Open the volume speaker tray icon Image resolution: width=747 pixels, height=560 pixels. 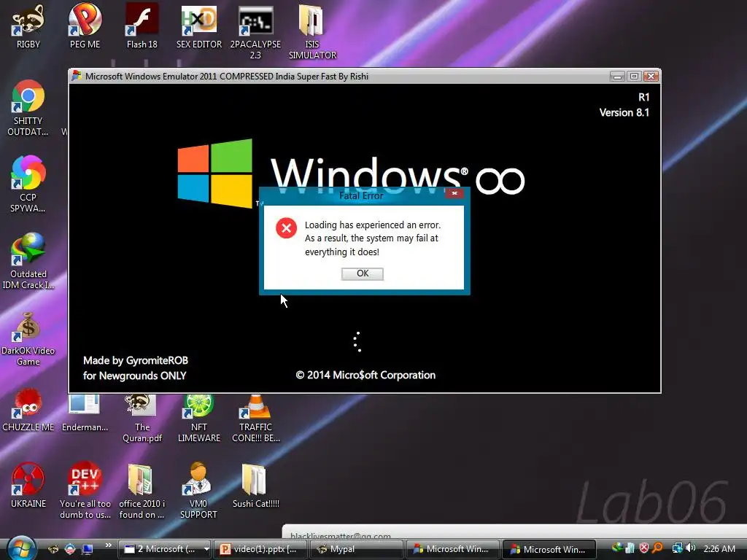(x=690, y=548)
